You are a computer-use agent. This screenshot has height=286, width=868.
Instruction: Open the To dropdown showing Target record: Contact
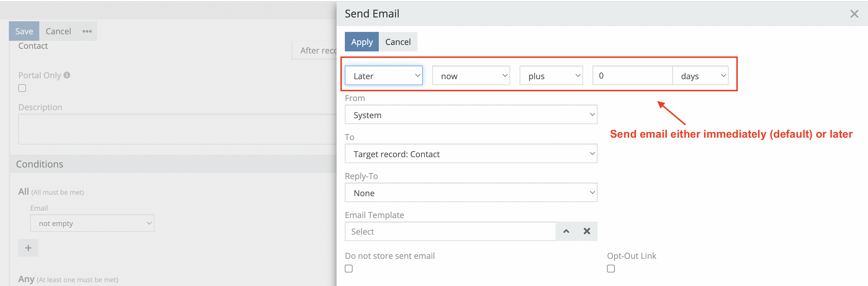click(x=471, y=153)
